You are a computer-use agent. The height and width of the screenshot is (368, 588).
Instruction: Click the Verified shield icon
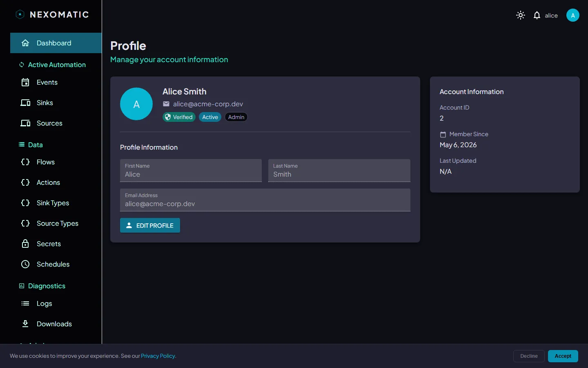[x=168, y=117]
